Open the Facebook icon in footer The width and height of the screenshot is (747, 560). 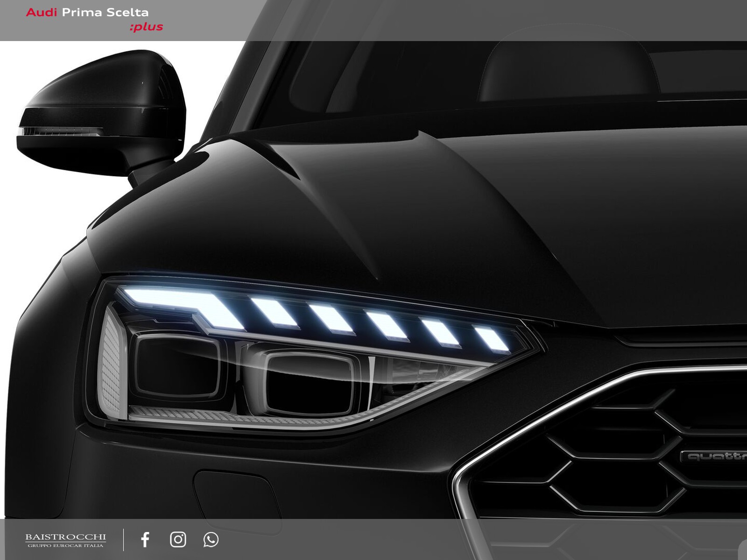[145, 539]
